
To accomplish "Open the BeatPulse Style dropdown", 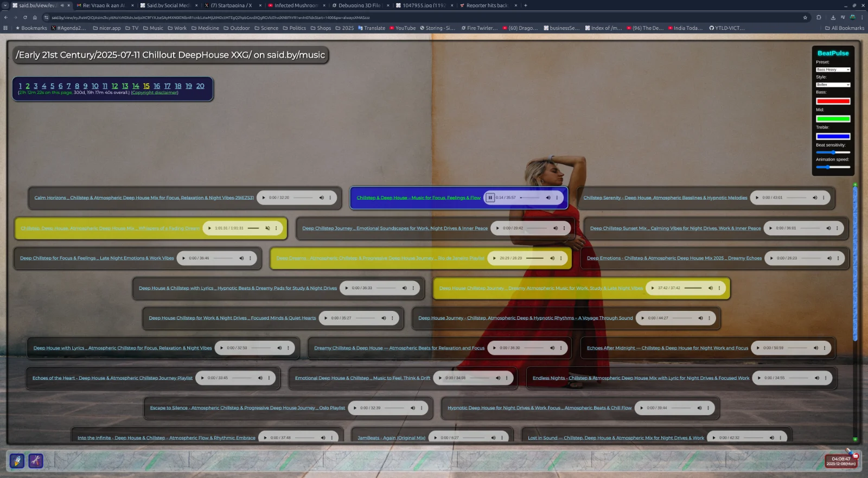I will click(x=833, y=85).
